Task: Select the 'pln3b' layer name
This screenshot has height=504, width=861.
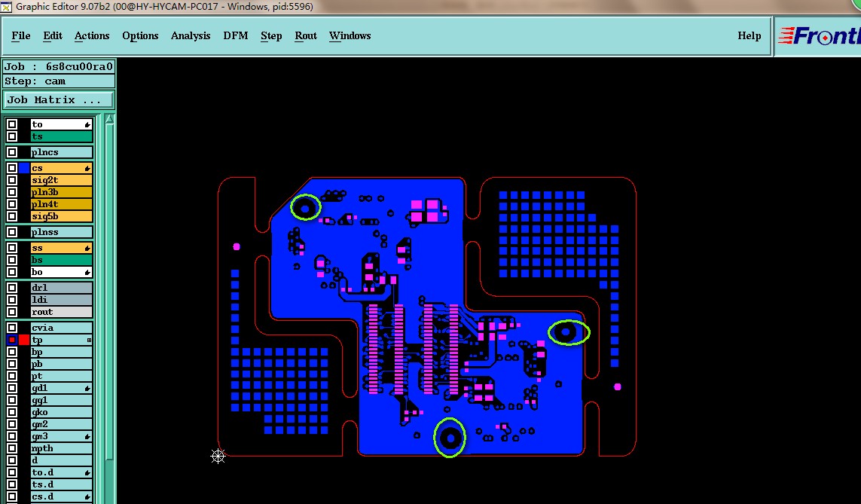Action: [61, 192]
